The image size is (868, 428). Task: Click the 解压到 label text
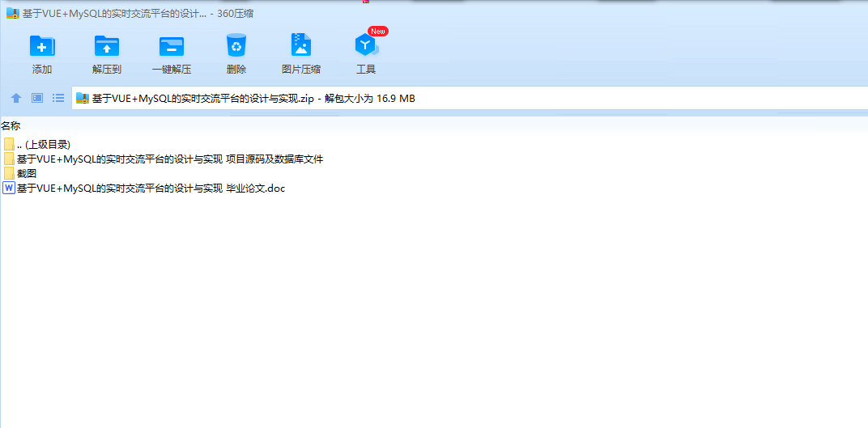107,70
